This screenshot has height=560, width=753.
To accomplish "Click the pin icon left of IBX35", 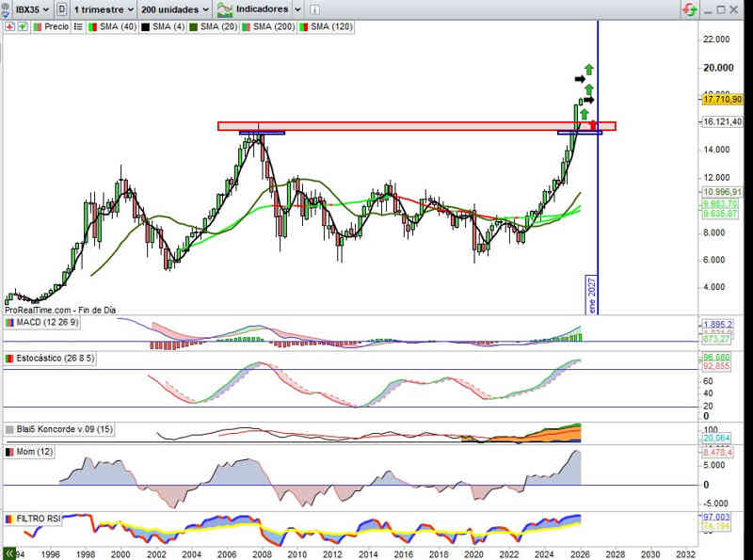I will [8, 9].
